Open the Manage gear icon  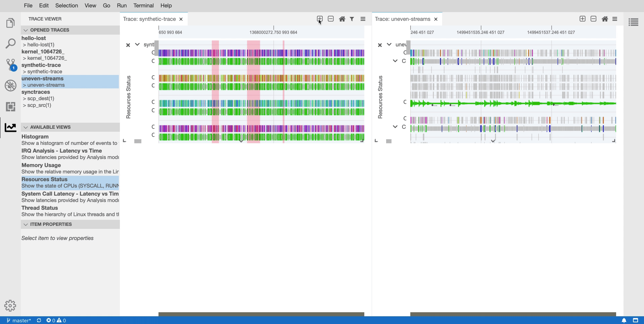[10, 306]
